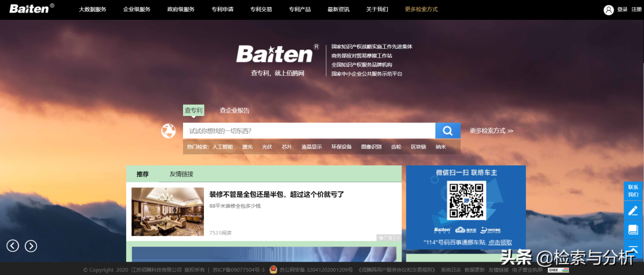Open the 关于我们 menu
644x275 pixels.
coord(377,10)
